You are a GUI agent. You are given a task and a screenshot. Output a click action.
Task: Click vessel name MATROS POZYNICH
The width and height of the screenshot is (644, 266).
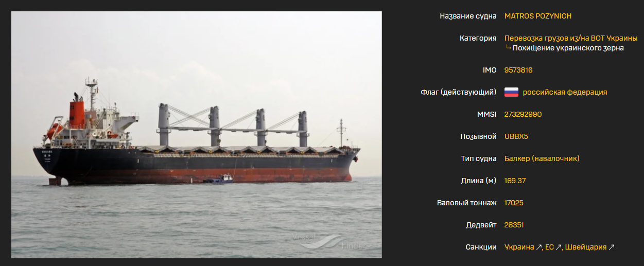pos(538,16)
